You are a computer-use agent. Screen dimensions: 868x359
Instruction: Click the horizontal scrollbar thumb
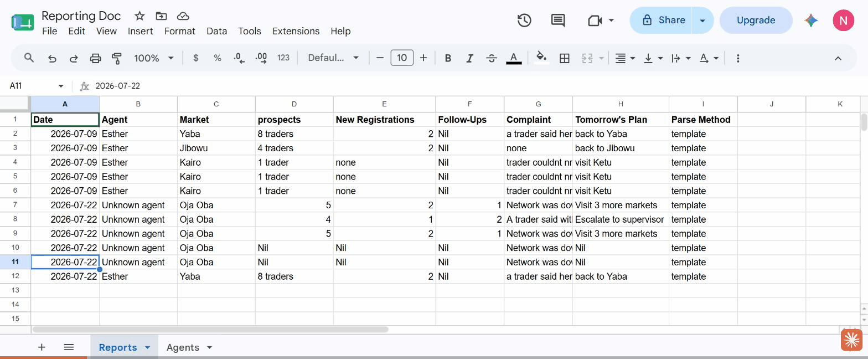coord(210,329)
